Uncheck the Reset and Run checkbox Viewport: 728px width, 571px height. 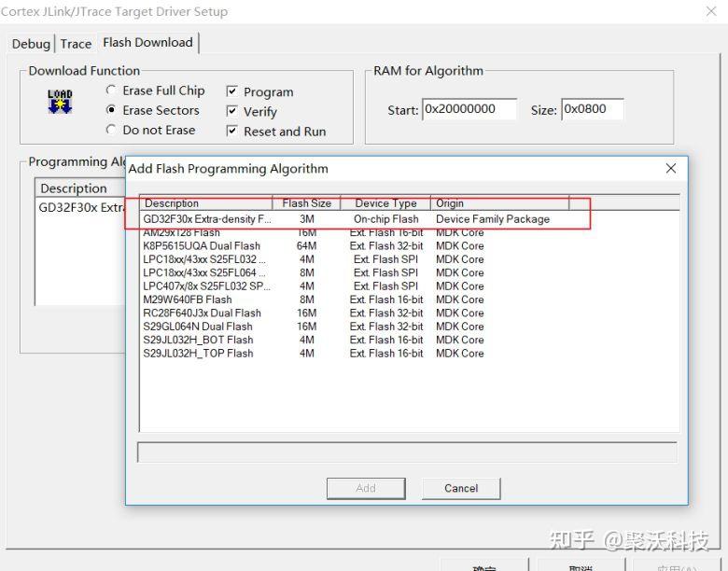(x=232, y=131)
